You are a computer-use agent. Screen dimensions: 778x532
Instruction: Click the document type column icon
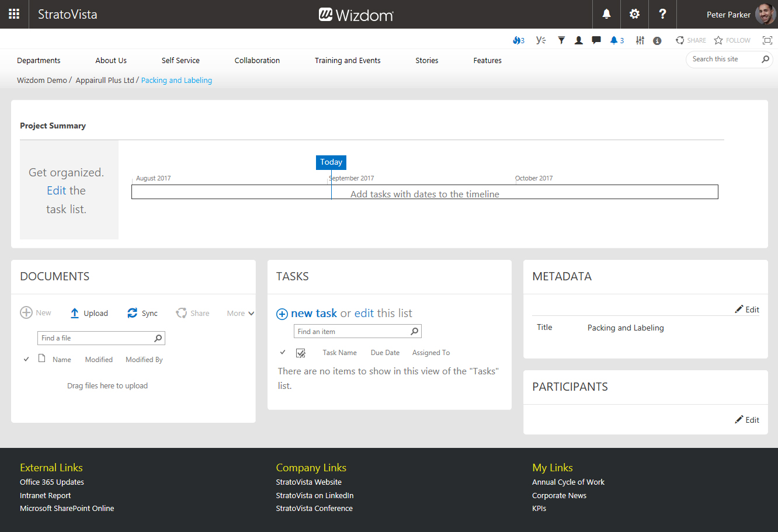coord(41,359)
